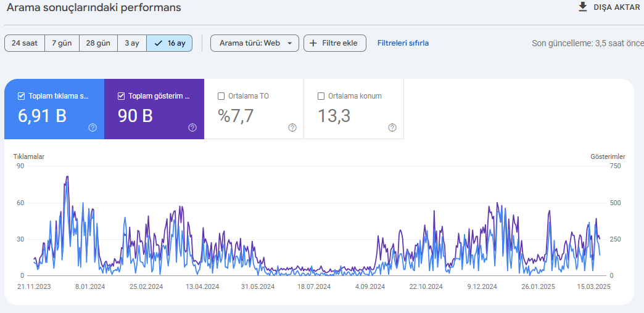Screen dimensions: 644x313
Task: Click help icon on Ortalama konum card
Action: pos(392,128)
